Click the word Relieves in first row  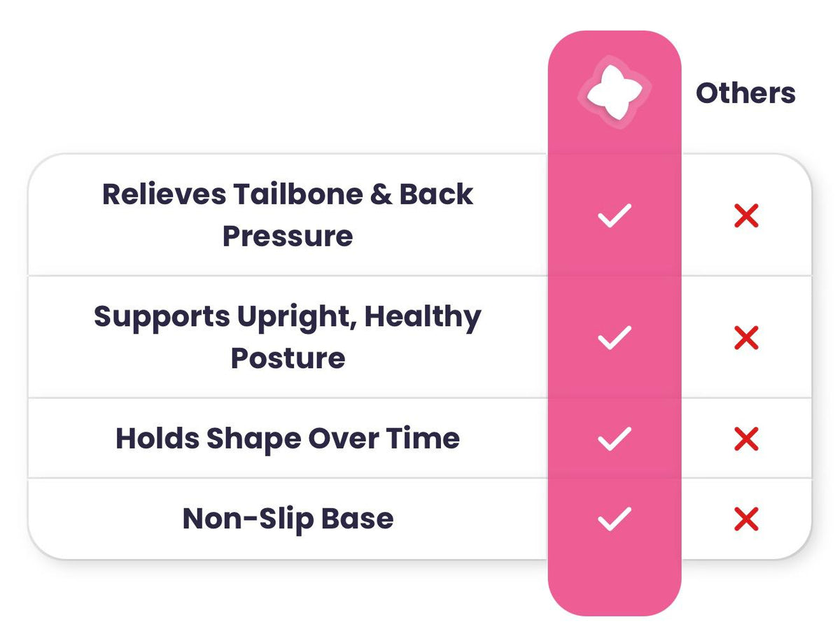point(164,194)
